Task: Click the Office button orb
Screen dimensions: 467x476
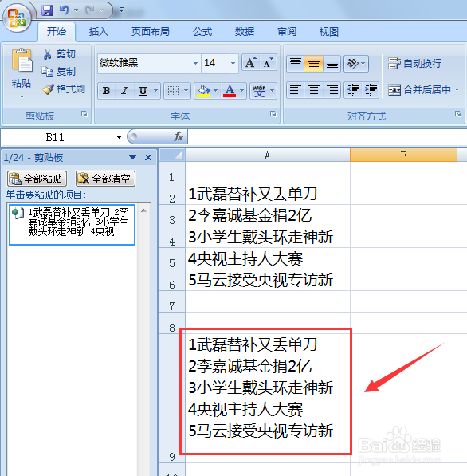Action: click(17, 18)
